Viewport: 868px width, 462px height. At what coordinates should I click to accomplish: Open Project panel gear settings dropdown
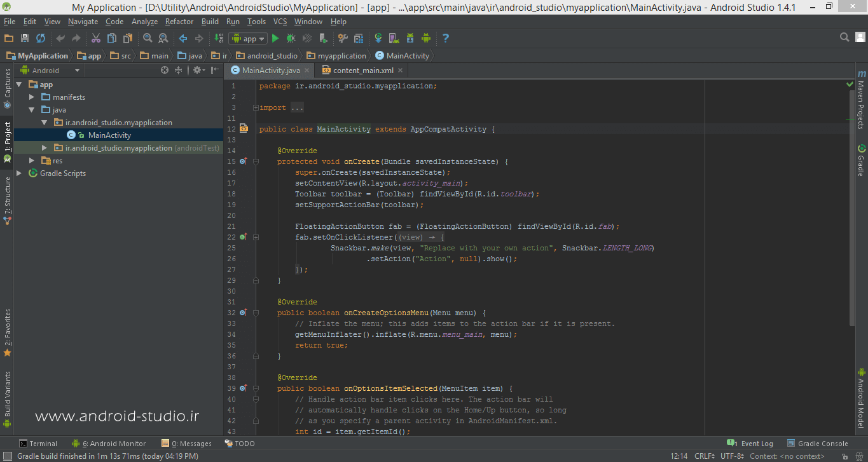(199, 71)
